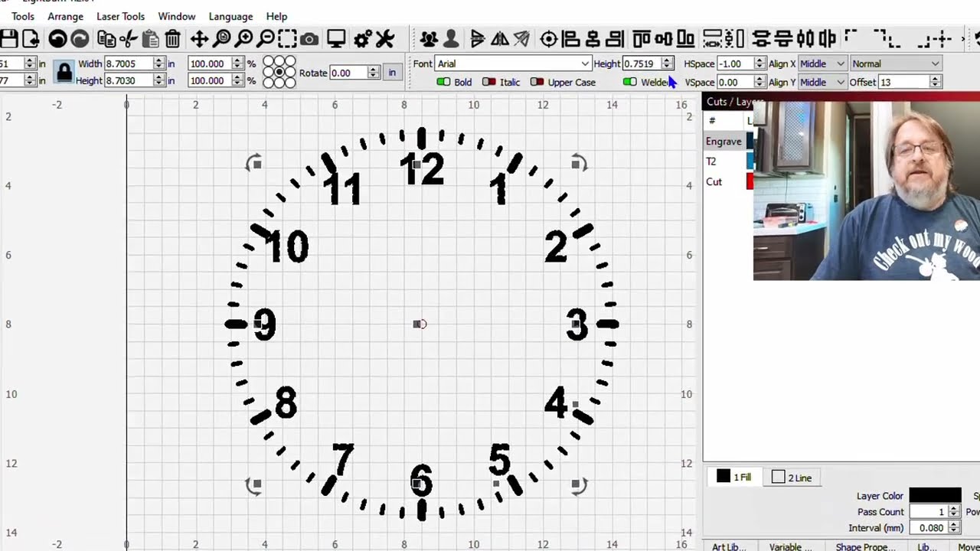Open the Font dropdown showing Arial
The width and height of the screenshot is (980, 551).
point(513,64)
